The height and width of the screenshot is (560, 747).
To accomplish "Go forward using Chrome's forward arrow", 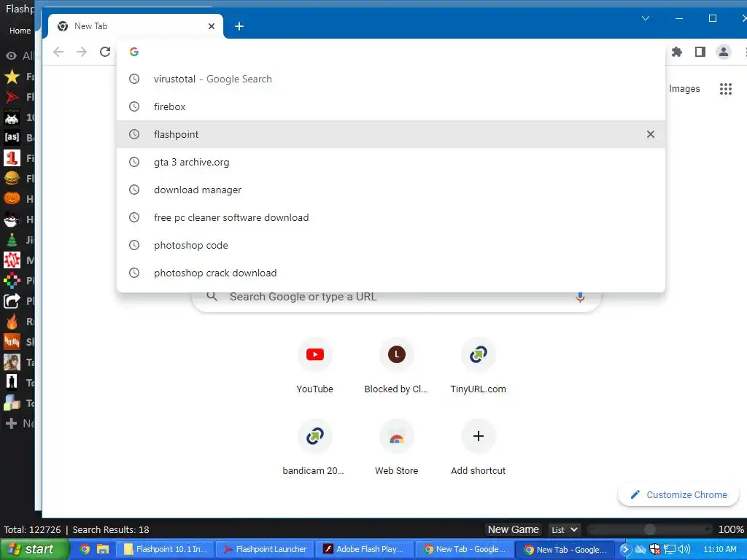I will (x=82, y=52).
